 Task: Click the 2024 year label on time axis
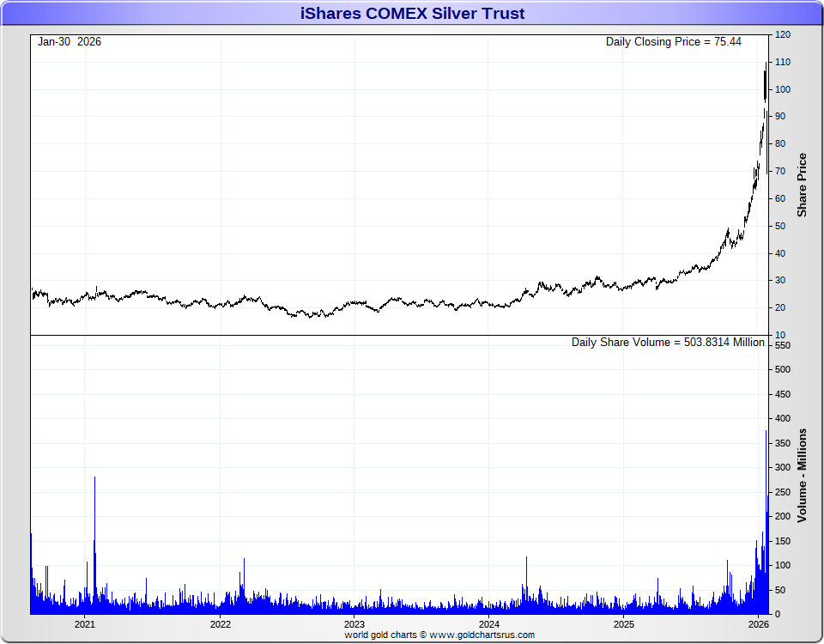click(x=488, y=624)
